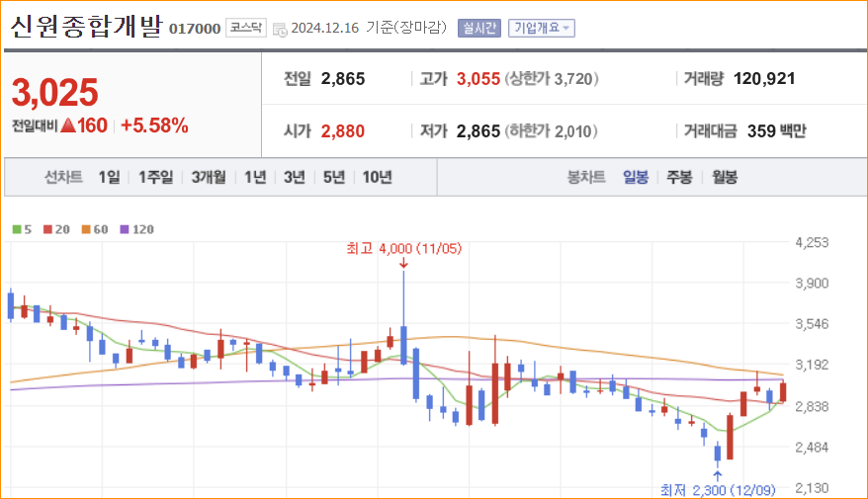Click the 코스닥 market badge
The image size is (868, 499).
pos(246,28)
